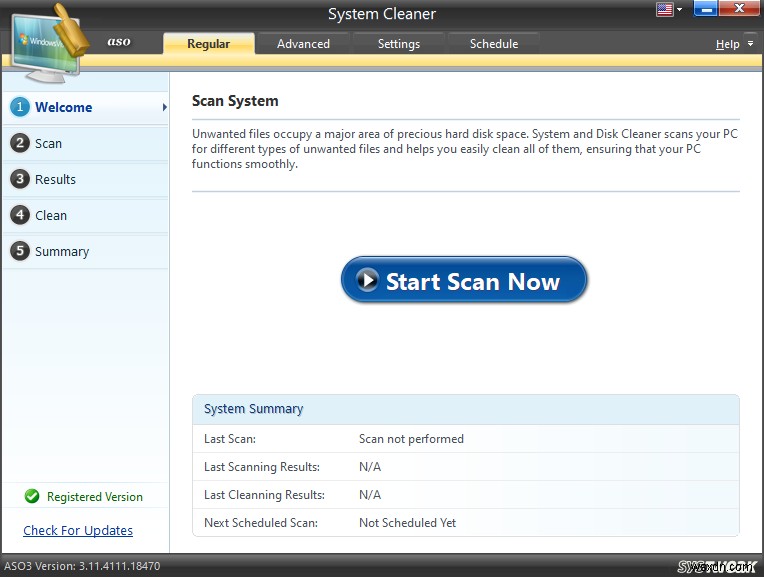This screenshot has height=577, width=764.
Task: Switch to the Regular tab
Action: pos(209,43)
